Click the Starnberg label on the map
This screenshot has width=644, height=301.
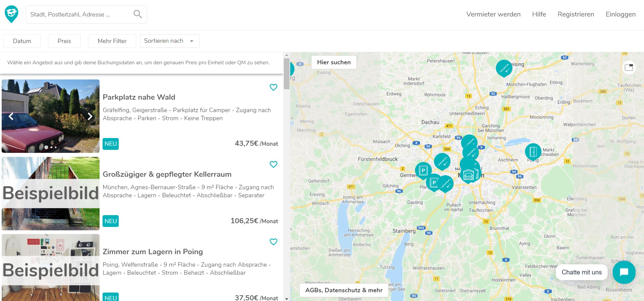[404, 231]
